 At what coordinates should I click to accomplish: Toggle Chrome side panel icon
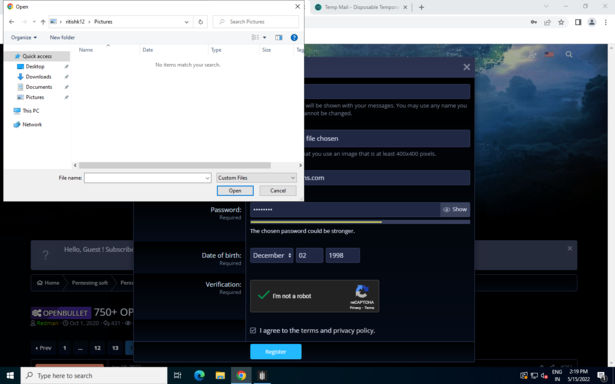(x=578, y=22)
